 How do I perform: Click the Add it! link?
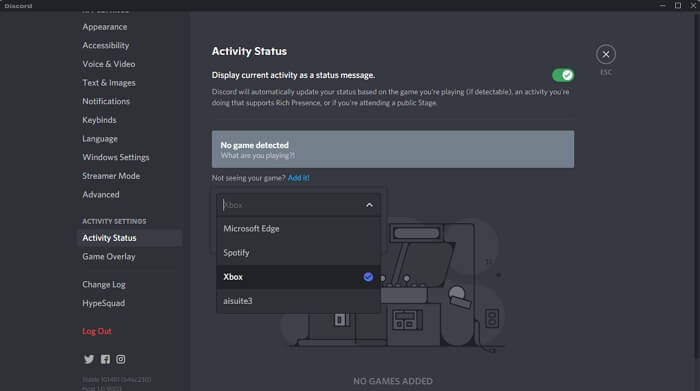click(x=299, y=178)
